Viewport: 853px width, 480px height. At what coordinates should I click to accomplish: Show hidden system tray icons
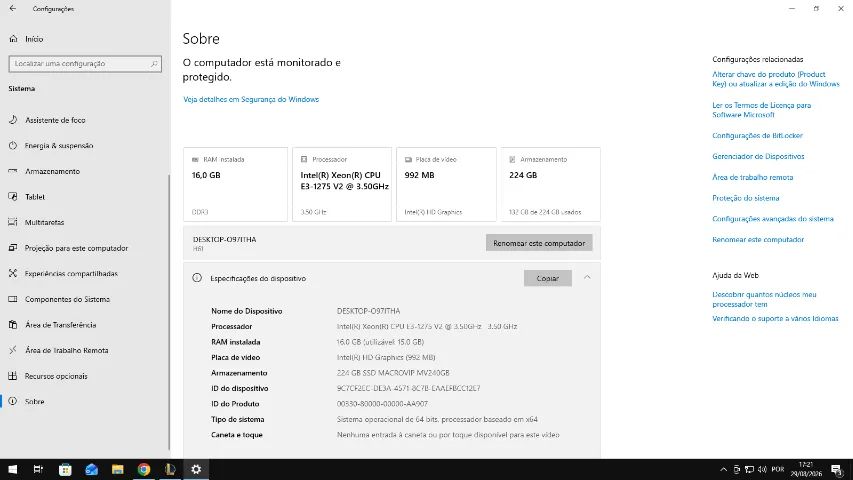723,469
